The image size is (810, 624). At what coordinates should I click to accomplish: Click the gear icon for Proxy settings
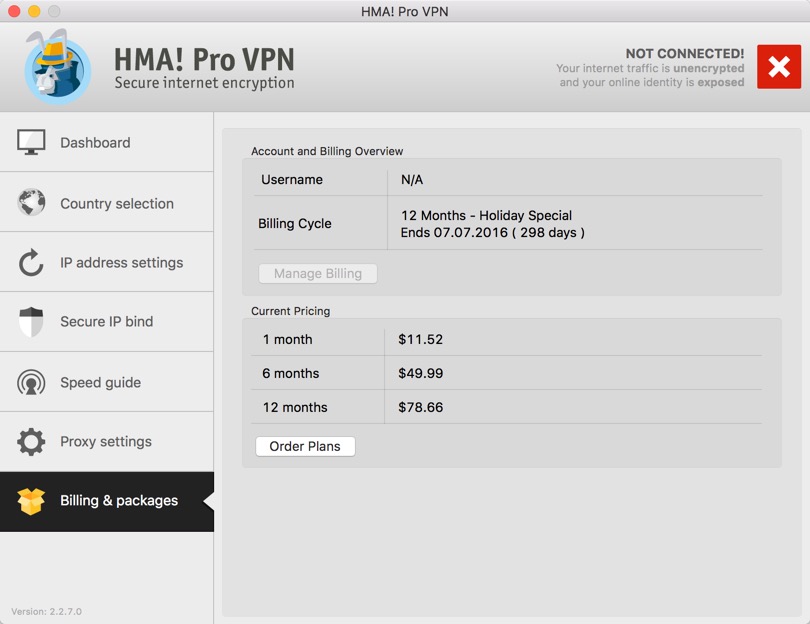31,442
